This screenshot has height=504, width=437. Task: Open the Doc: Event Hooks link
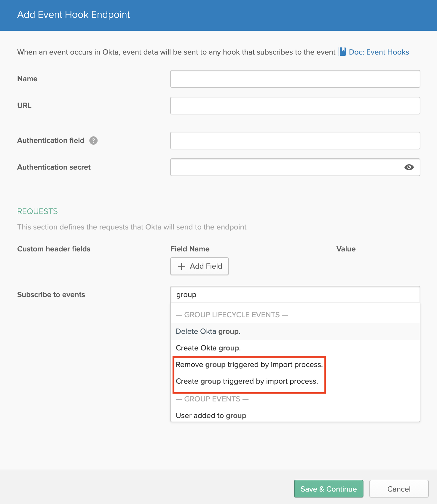click(379, 52)
